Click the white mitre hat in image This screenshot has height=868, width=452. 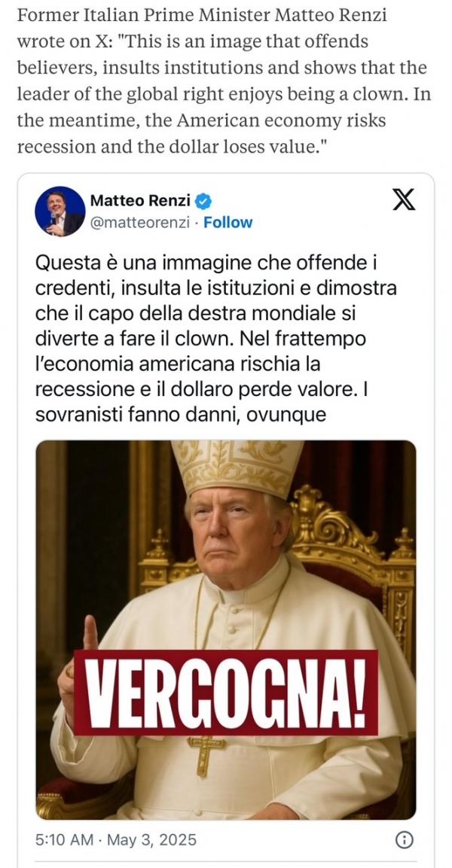237,468
